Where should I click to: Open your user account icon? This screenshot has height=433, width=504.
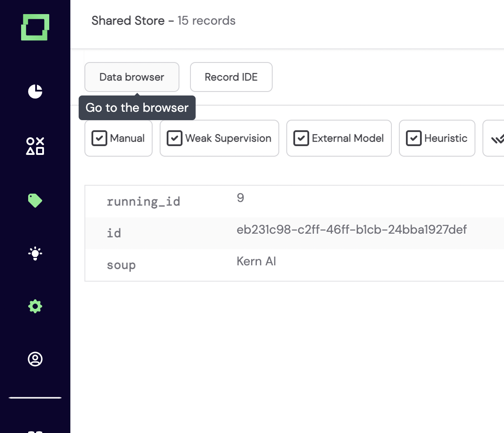(35, 359)
